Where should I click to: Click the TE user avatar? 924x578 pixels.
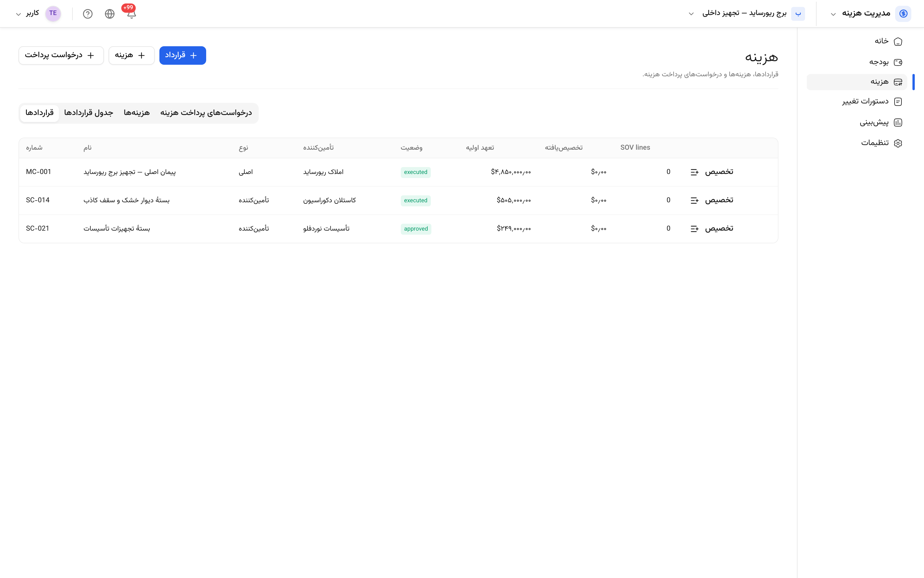[x=53, y=13]
